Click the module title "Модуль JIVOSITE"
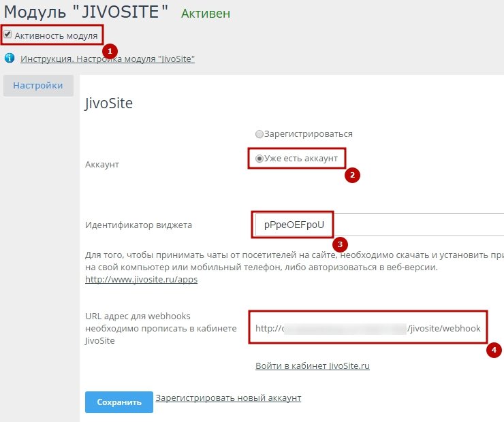 click(x=86, y=12)
